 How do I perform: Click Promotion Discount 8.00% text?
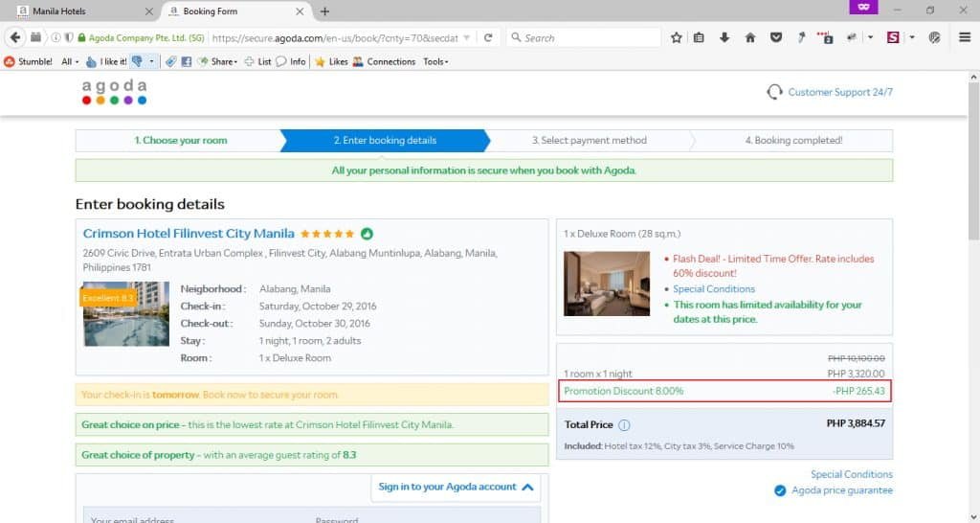point(623,391)
